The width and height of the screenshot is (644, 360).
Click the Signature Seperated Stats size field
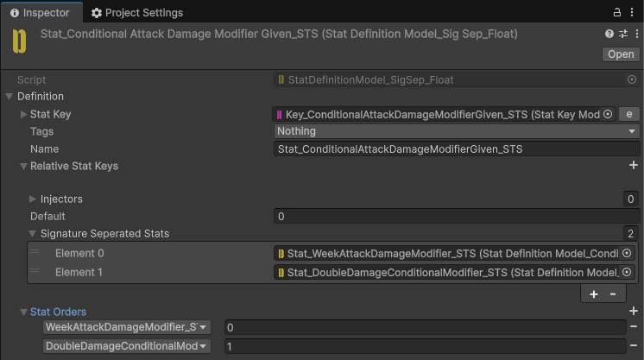pyautogui.click(x=630, y=233)
